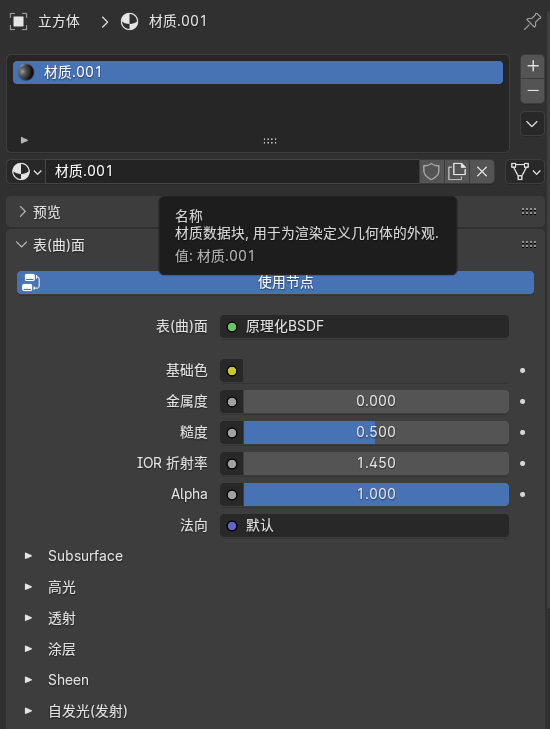Click the material list resize grip dots
Viewport: 550px width, 729px height.
[270, 140]
